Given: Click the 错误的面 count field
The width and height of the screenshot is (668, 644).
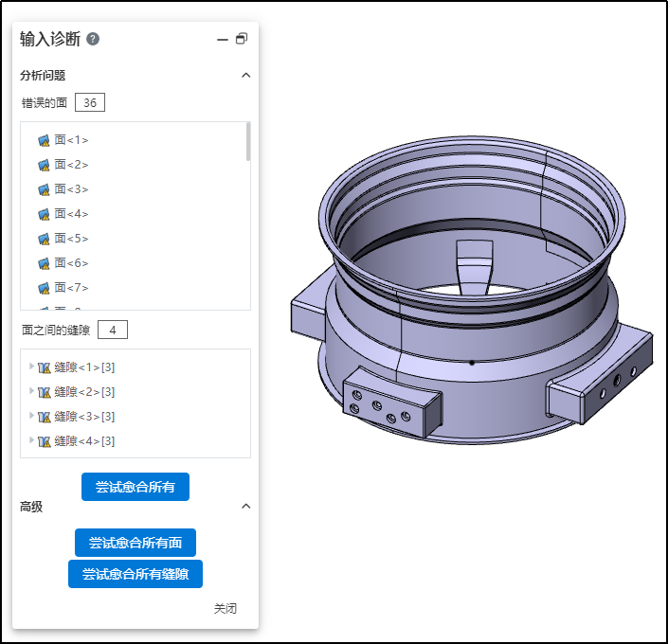Looking at the screenshot, I should [x=90, y=102].
